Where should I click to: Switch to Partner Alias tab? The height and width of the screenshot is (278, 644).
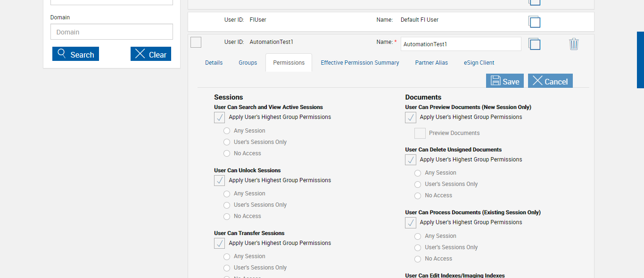[431, 63]
